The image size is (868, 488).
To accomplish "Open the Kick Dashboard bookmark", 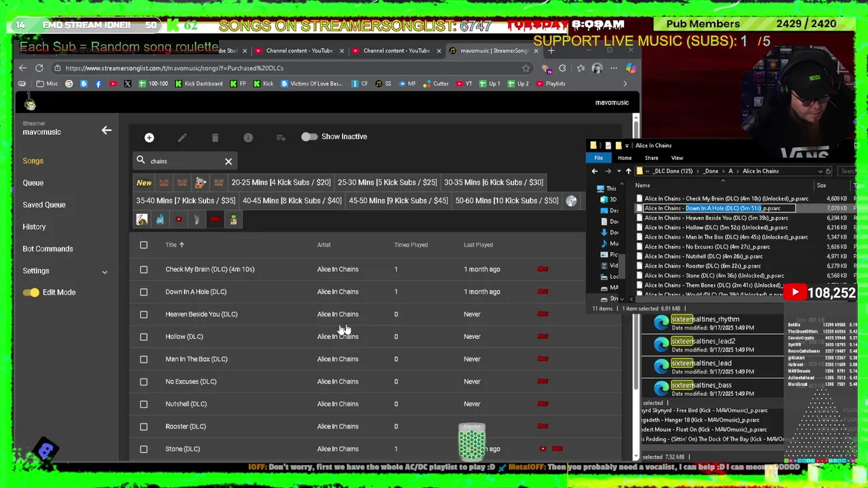I will point(198,83).
